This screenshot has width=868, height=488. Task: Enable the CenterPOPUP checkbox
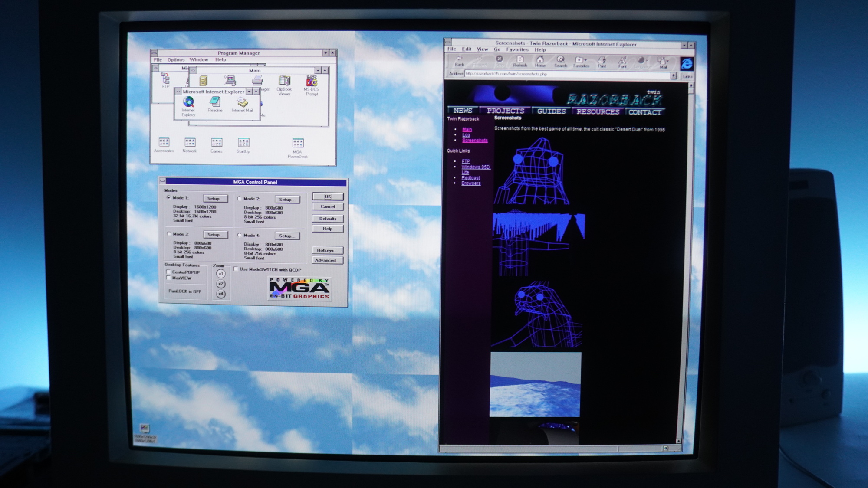[x=168, y=272]
